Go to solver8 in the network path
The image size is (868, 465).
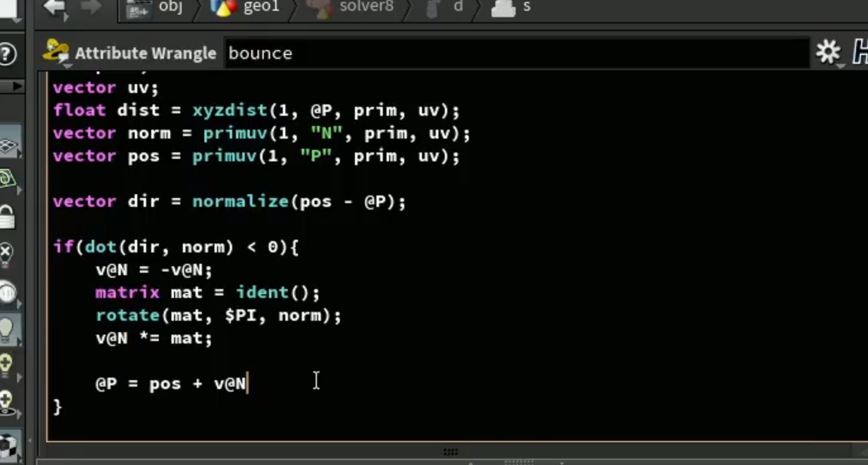350,8
